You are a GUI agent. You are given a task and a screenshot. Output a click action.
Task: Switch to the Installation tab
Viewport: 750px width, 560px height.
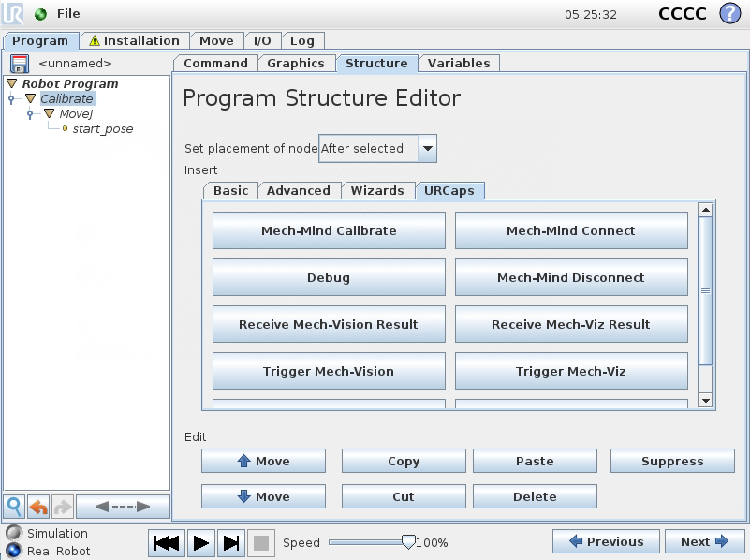(134, 41)
